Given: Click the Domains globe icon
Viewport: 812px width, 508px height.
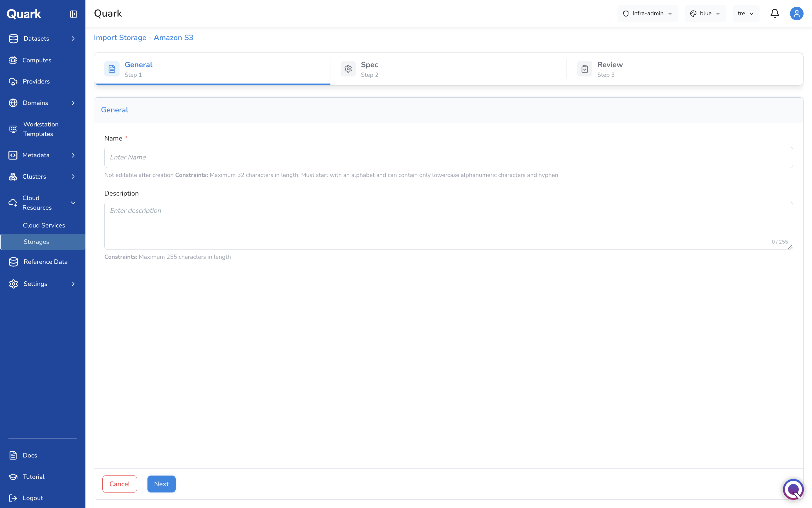Looking at the screenshot, I should 13,103.
